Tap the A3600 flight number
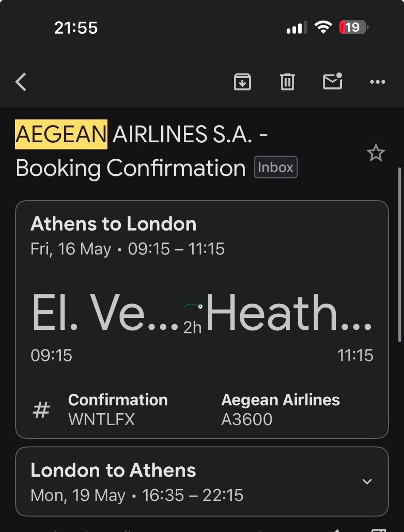 [247, 419]
